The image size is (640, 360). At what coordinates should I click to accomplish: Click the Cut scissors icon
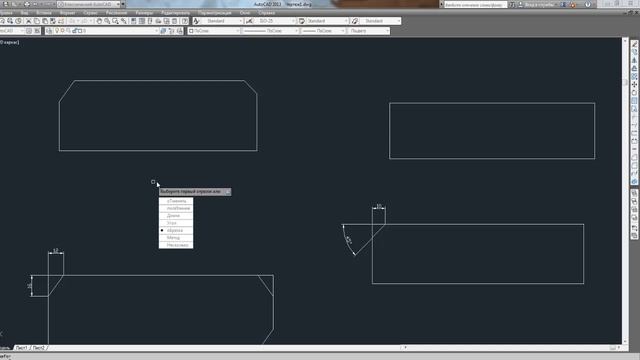[29, 21]
